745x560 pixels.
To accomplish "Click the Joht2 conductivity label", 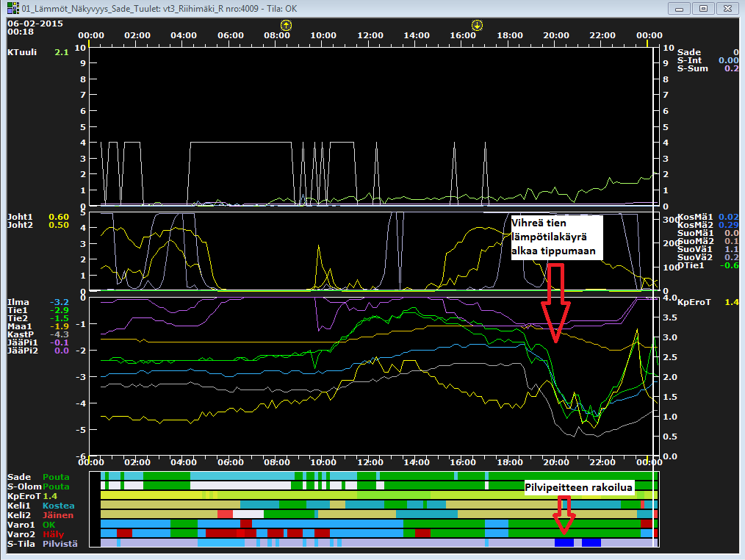I will click(20, 225).
